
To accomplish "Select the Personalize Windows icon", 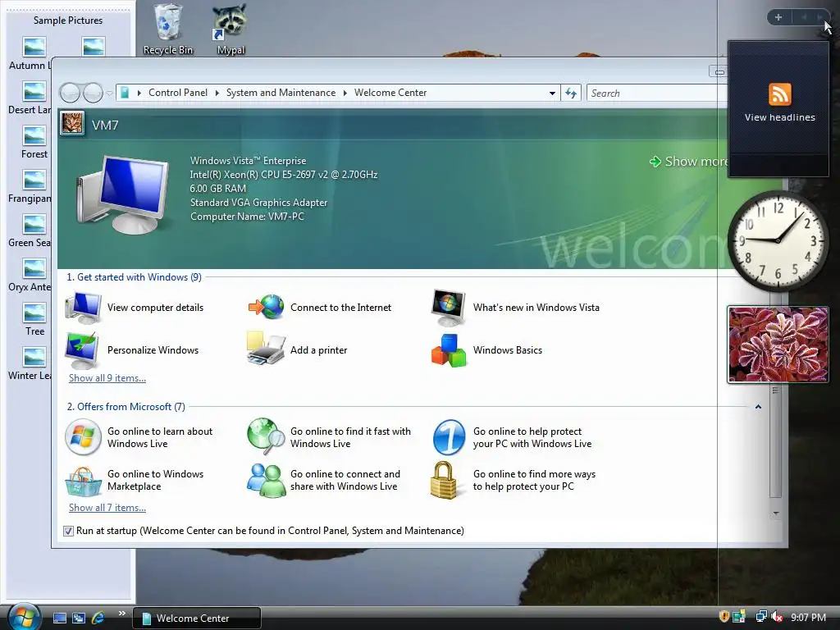I will pyautogui.click(x=81, y=350).
